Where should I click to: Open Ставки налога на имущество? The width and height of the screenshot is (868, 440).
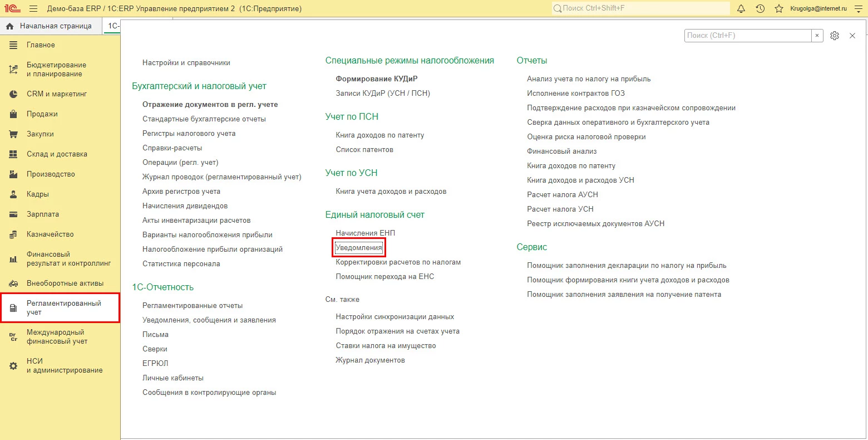point(386,346)
